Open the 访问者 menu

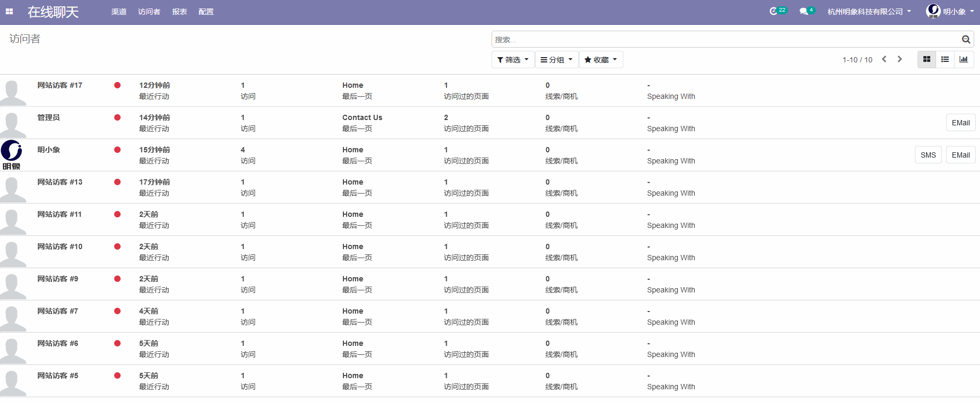(149, 12)
